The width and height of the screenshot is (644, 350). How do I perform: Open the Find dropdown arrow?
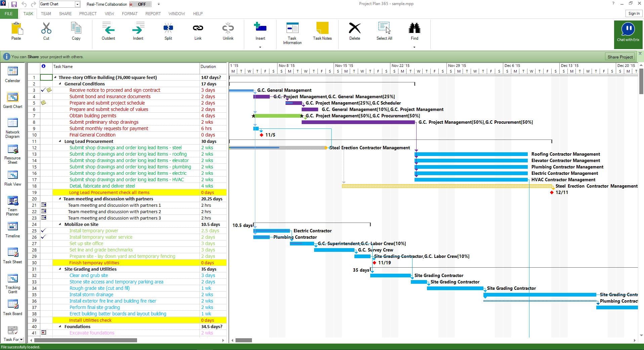(415, 47)
